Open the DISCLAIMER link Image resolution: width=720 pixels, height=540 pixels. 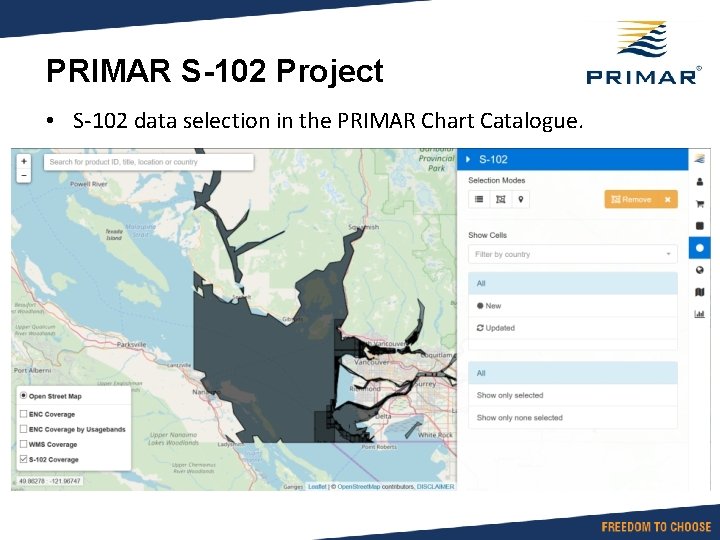coord(435,486)
